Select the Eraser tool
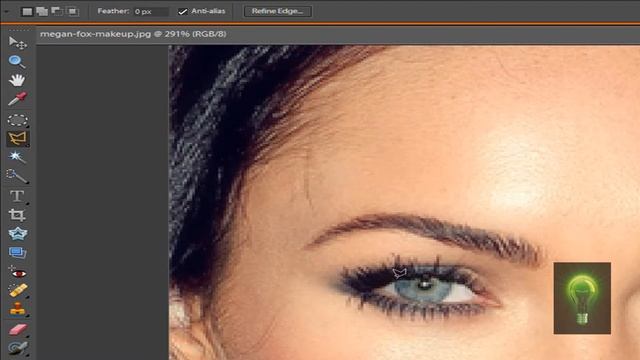The image size is (640, 360). click(18, 329)
